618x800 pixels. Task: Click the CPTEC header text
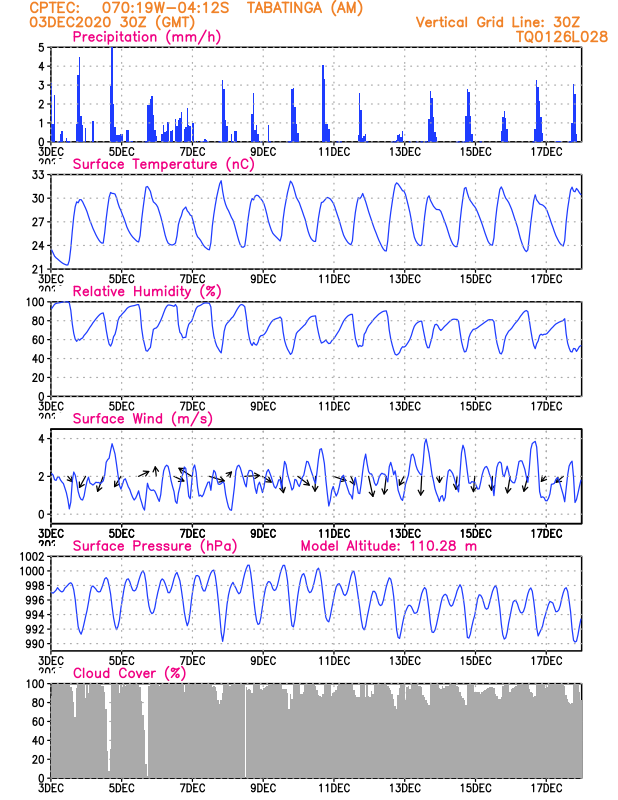tap(55, 8)
